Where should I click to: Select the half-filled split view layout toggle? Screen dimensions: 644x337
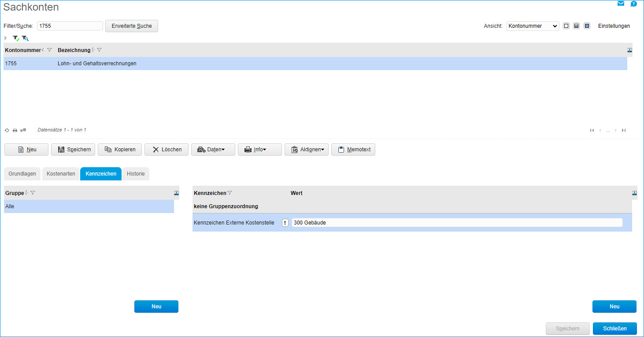tap(576, 26)
